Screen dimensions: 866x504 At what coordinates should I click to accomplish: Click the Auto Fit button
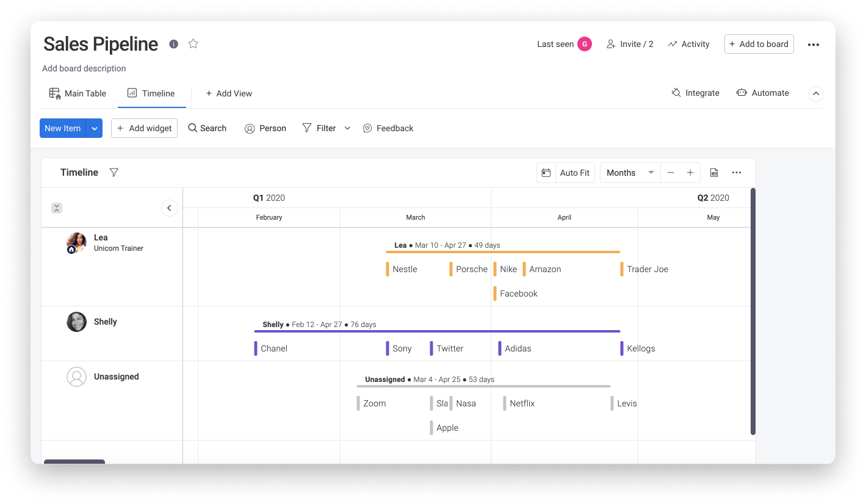(x=575, y=173)
